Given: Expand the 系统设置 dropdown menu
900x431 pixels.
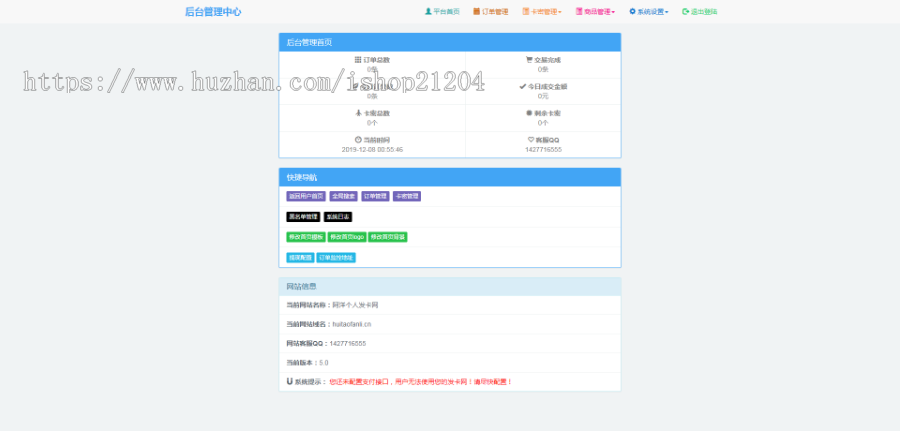Looking at the screenshot, I should click(649, 11).
